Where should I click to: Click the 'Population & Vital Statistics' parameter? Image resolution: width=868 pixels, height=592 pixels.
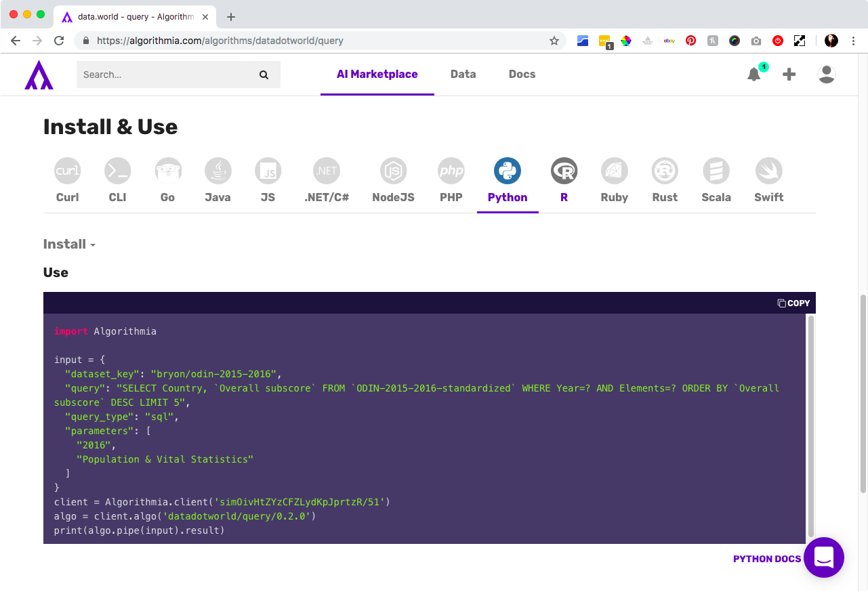click(165, 459)
